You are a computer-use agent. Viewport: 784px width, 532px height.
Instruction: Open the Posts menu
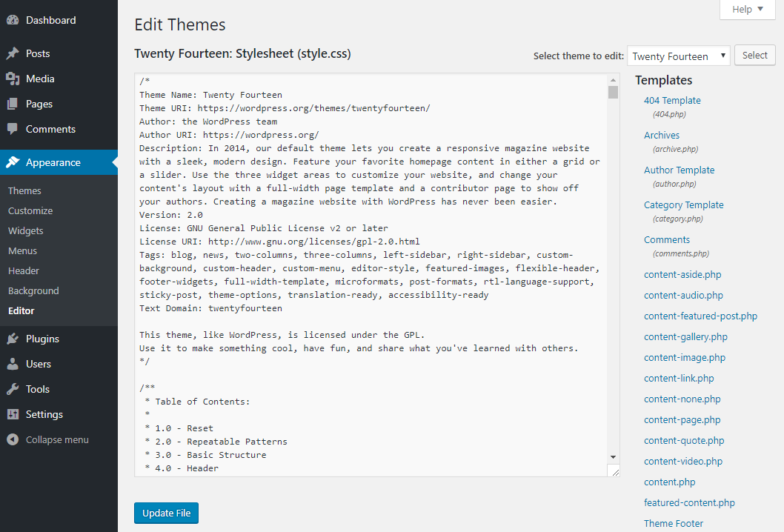pyautogui.click(x=59, y=53)
